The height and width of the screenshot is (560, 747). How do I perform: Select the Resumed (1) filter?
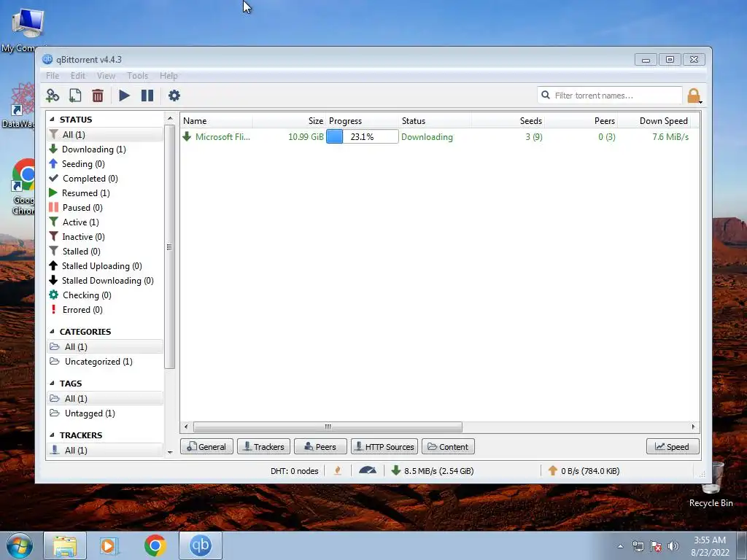coord(105,192)
